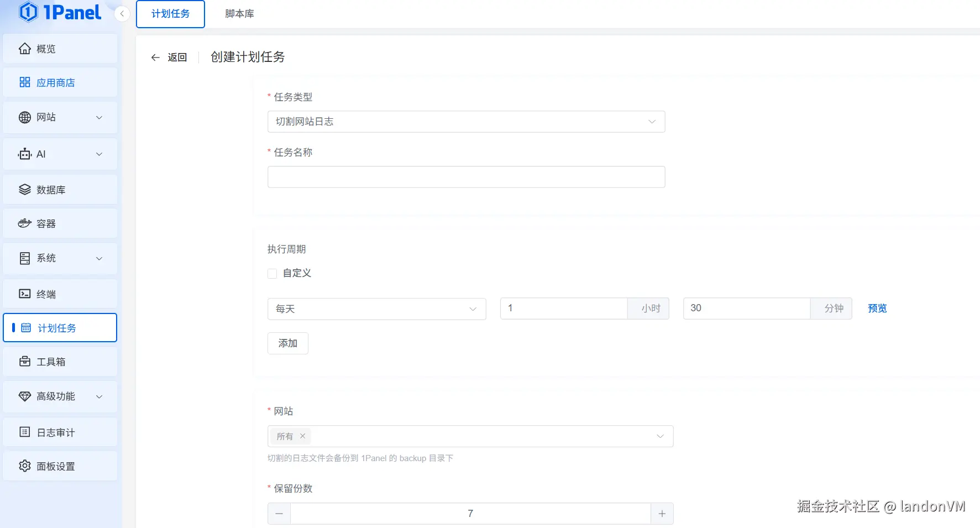Open 面板设置 panel settings gear
Image resolution: width=980 pixels, height=528 pixels.
pos(24,466)
